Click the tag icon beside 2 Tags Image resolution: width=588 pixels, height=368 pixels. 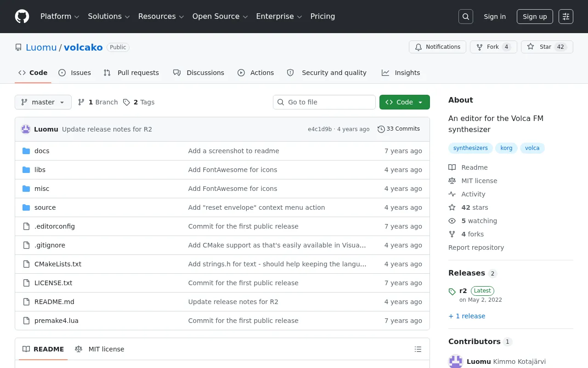coord(127,102)
